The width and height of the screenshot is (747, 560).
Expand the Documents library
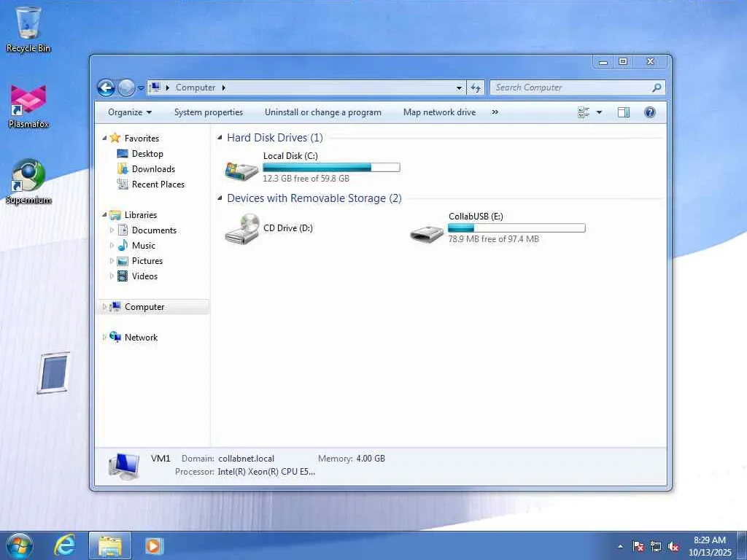pos(112,230)
